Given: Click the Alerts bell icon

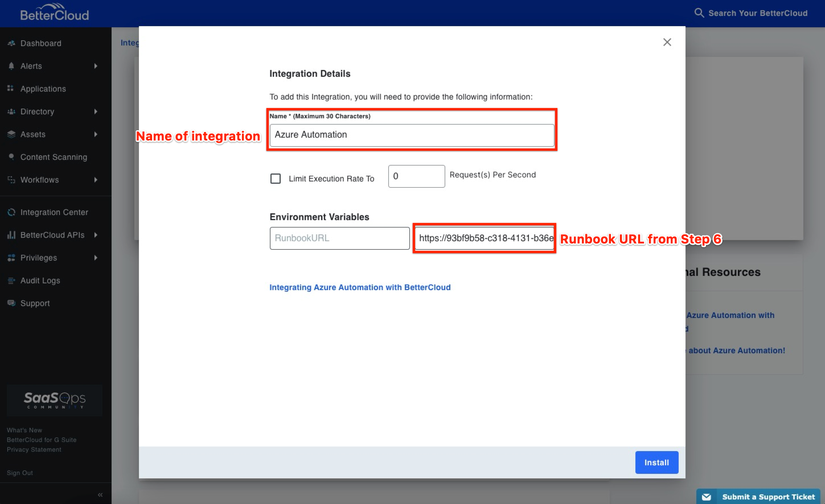Looking at the screenshot, I should 11,66.
